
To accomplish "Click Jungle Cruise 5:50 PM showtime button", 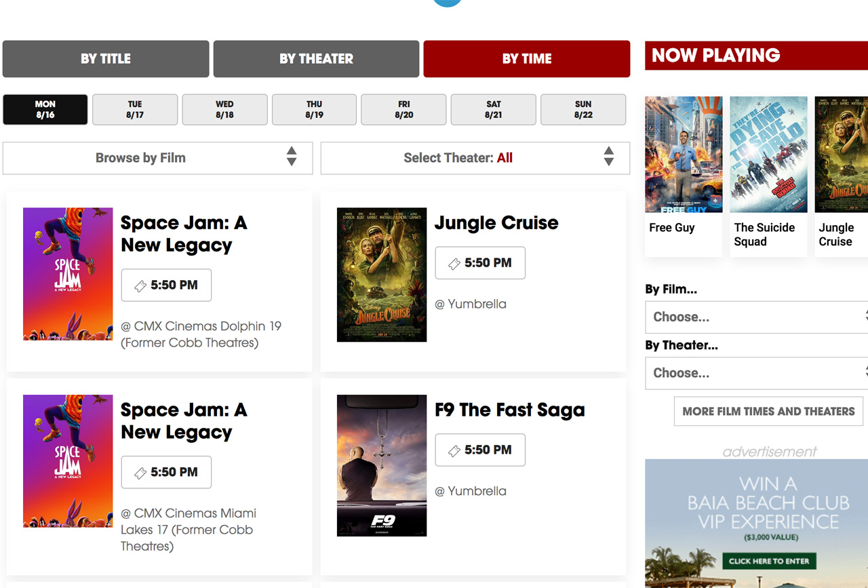I will [480, 263].
